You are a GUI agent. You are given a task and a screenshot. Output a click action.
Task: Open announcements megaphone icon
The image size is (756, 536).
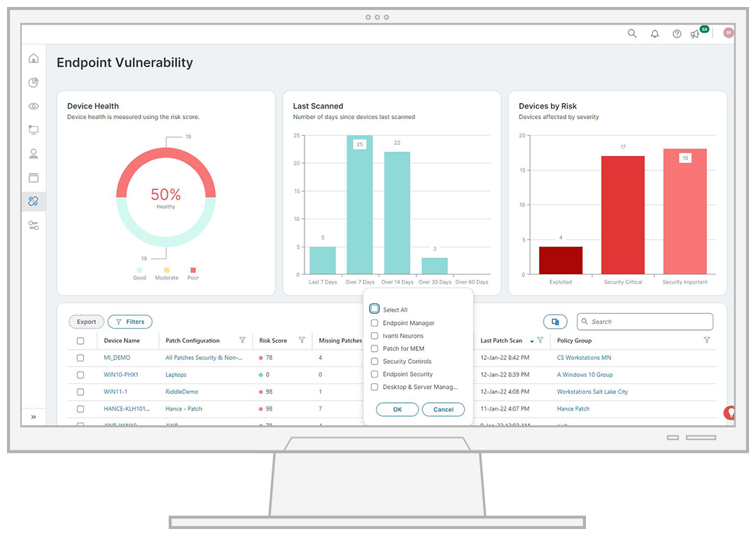click(695, 34)
